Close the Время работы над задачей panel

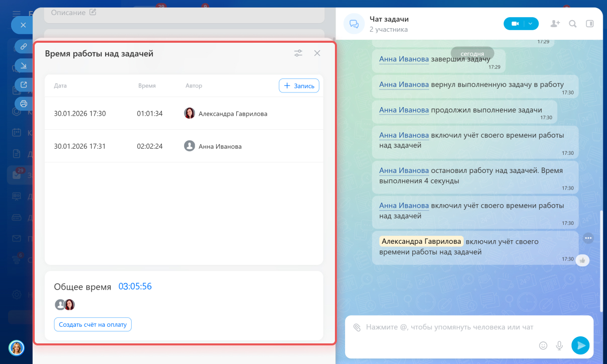click(x=317, y=53)
